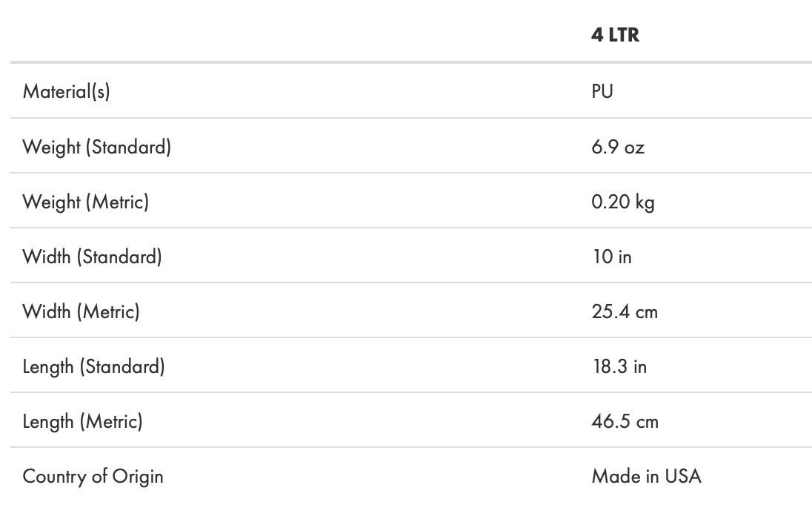This screenshot has height=525, width=812.
Task: Click the 46.5 cm value
Action: point(625,421)
